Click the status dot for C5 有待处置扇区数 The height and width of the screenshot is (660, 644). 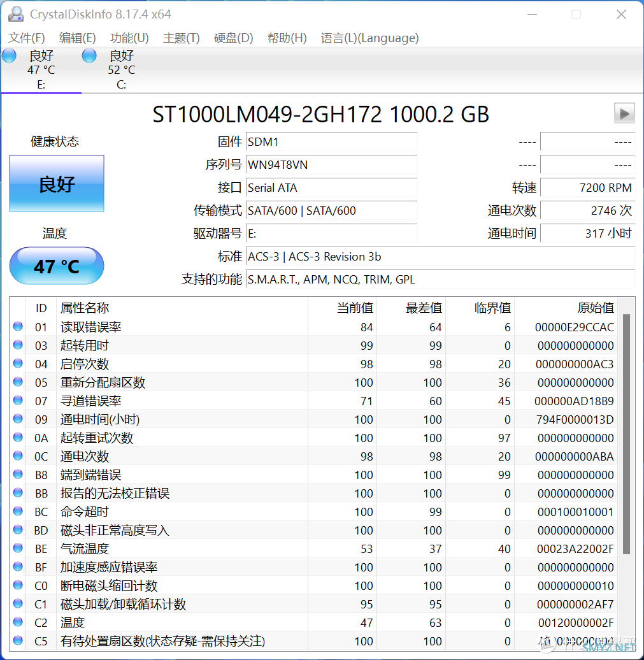18,641
